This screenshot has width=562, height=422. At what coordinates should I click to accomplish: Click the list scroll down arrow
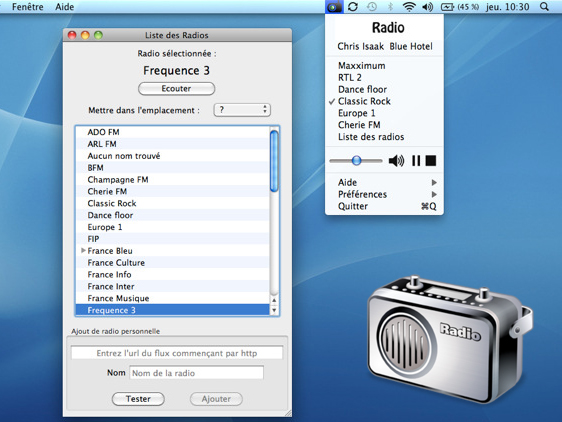(274, 310)
